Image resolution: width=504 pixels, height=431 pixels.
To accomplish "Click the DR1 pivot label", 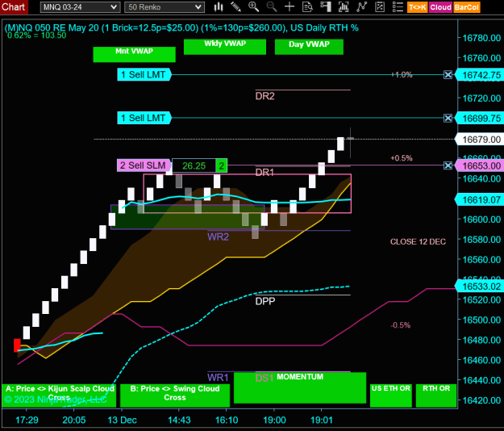I will pos(264,173).
